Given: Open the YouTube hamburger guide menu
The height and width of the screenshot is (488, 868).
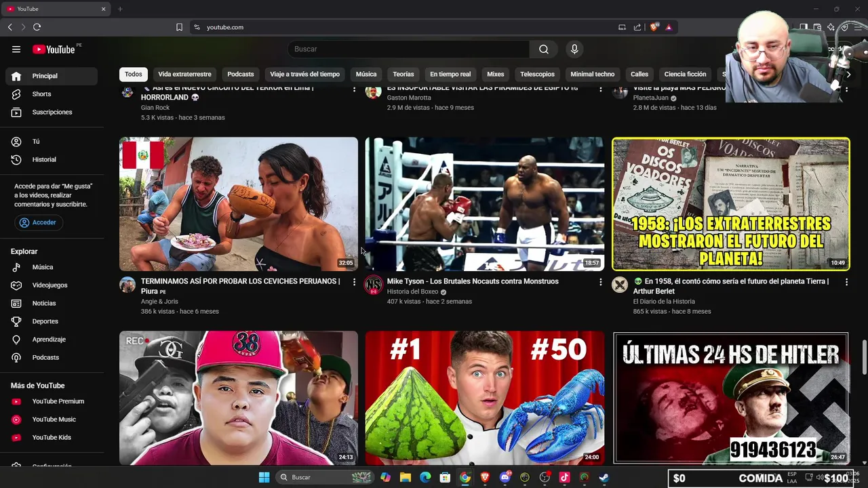Looking at the screenshot, I should coord(16,49).
